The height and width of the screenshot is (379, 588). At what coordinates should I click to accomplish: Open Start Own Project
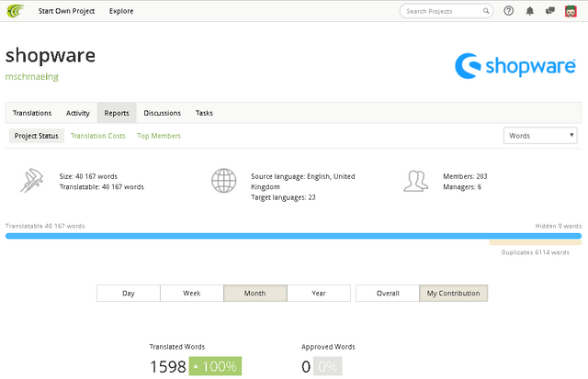click(x=66, y=11)
